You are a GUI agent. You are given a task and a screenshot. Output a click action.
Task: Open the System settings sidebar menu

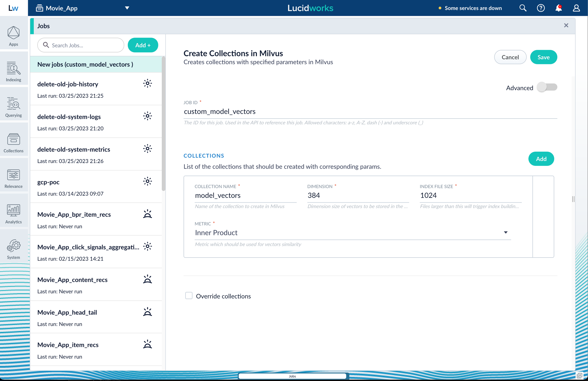[x=13, y=249]
